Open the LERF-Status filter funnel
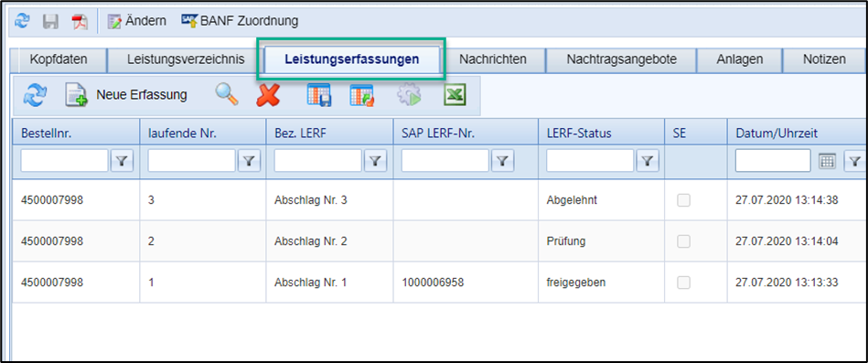Screen dimensions: 868x363 click(648, 161)
